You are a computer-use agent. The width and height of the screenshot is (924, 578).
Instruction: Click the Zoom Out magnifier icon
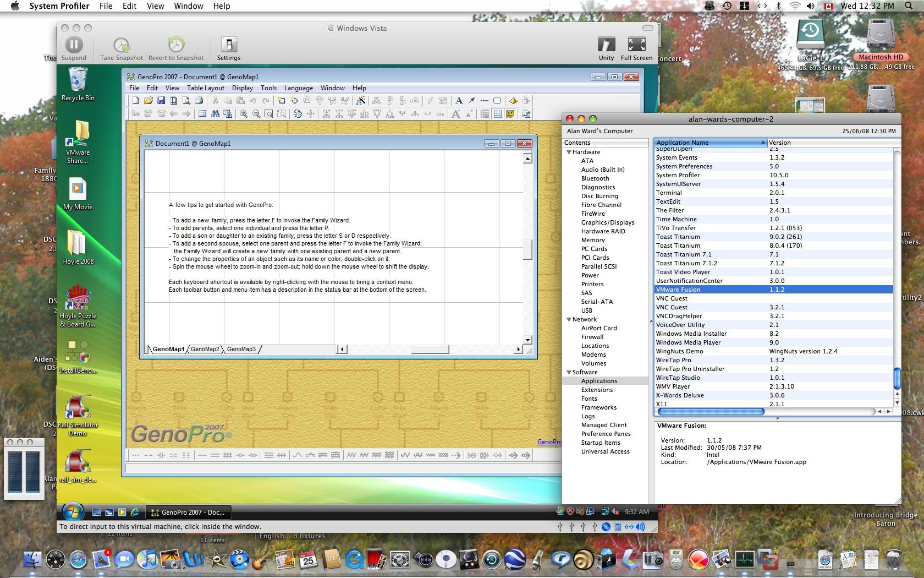pyautogui.click(x=256, y=114)
